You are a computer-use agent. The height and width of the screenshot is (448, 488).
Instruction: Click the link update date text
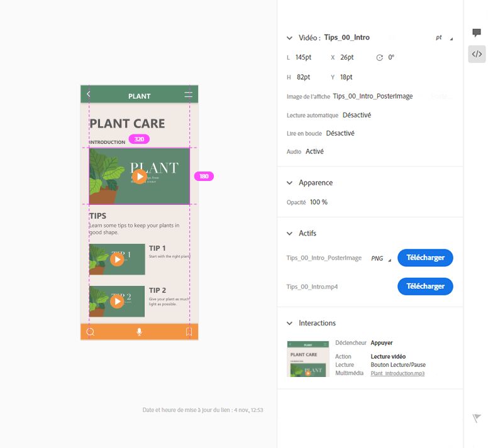202,410
